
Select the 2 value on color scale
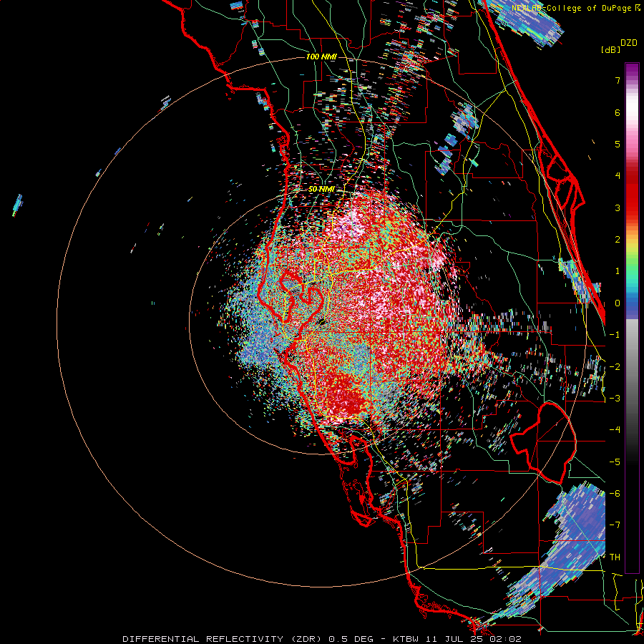click(x=618, y=240)
